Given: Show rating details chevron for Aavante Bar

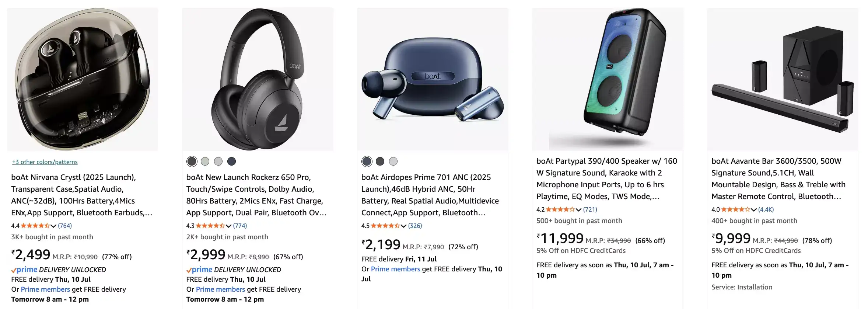Looking at the screenshot, I should (753, 209).
